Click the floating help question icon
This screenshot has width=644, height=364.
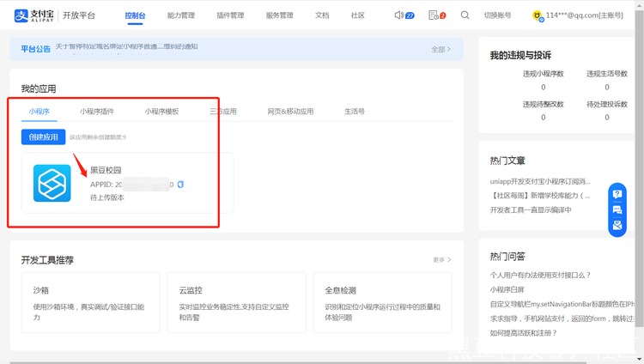pyautogui.click(x=617, y=194)
